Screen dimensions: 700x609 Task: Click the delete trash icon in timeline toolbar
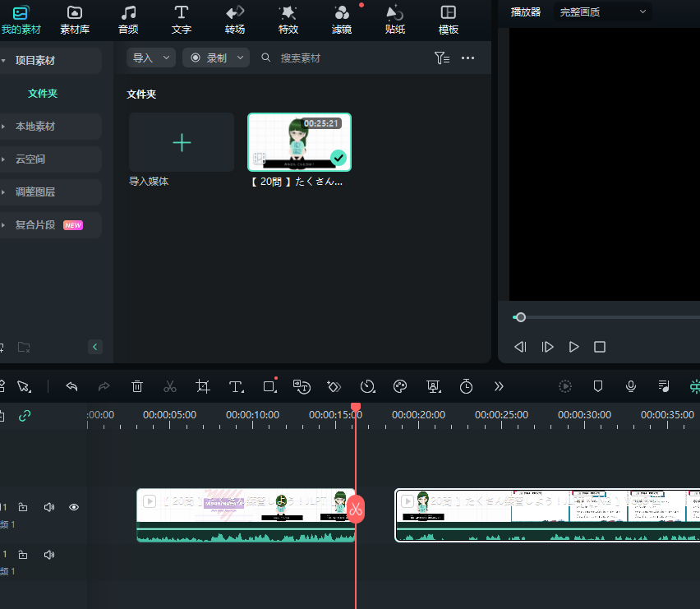[x=137, y=386]
